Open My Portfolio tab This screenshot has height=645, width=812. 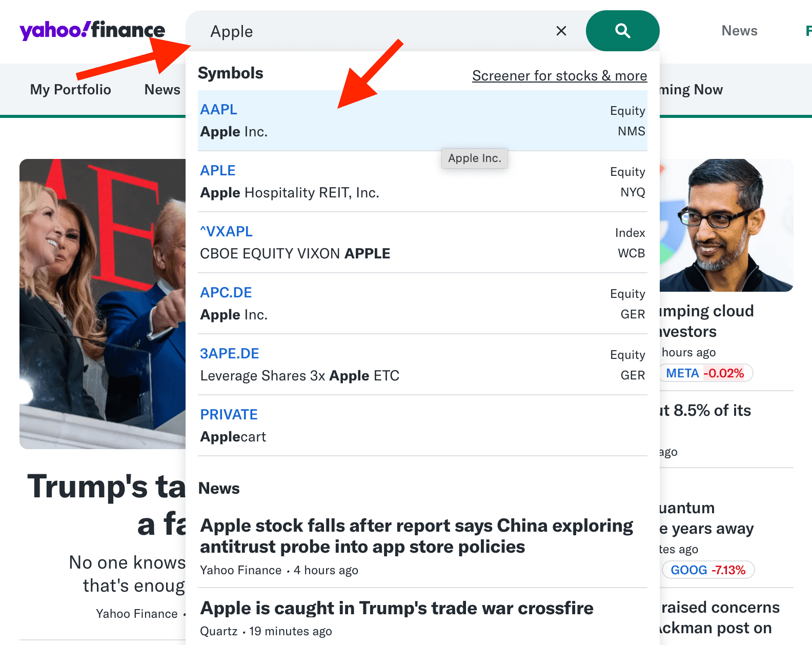coord(71,90)
